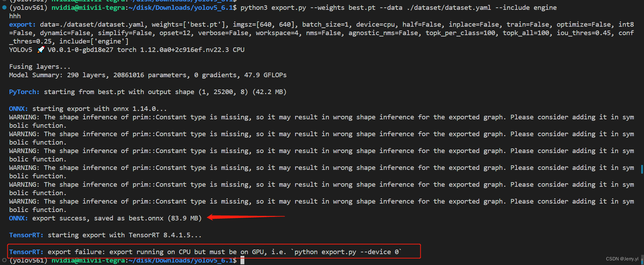
Task: Click the 'python3 export.py' command text
Action: pyautogui.click(x=273, y=8)
